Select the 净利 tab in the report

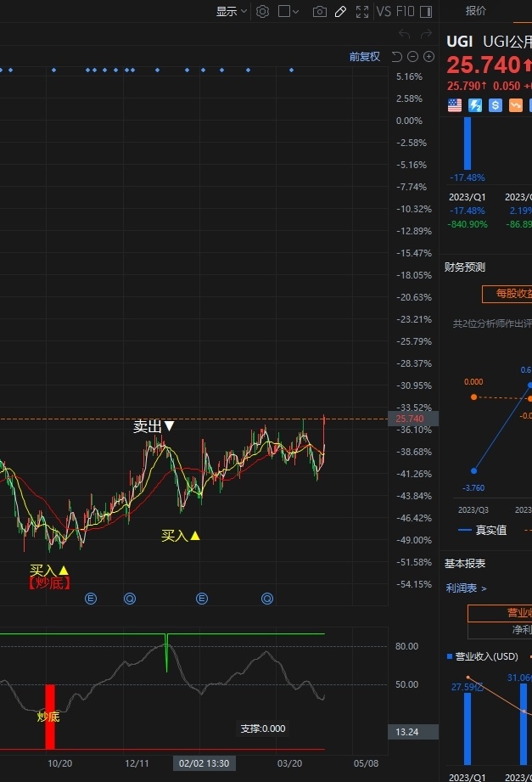pos(521,630)
